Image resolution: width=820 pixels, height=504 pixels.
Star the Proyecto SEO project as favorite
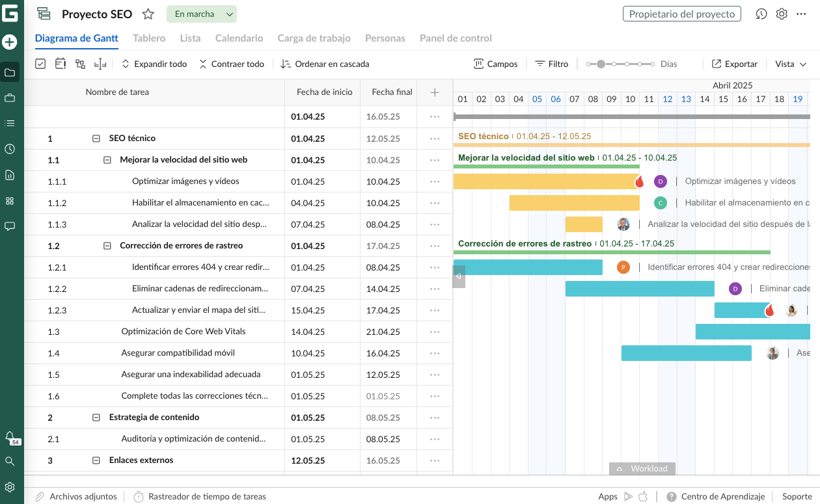pyautogui.click(x=148, y=13)
